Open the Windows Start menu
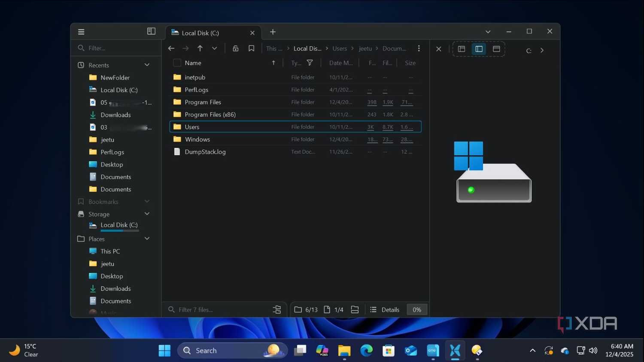This screenshot has width=644, height=362. coord(164,350)
